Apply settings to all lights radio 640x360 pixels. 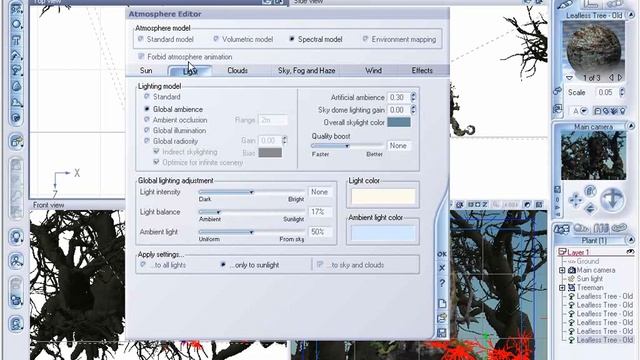pyautogui.click(x=143, y=265)
